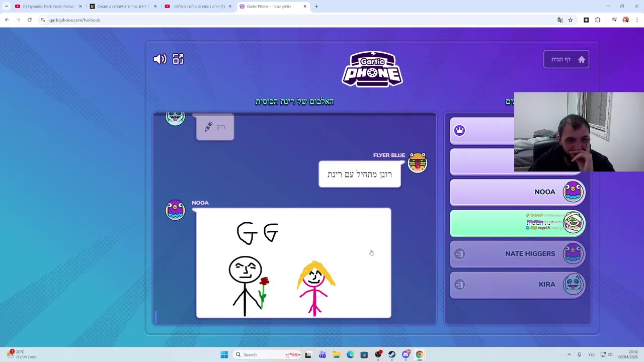Translate this page icon
The image size is (644, 362).
tap(560, 20)
